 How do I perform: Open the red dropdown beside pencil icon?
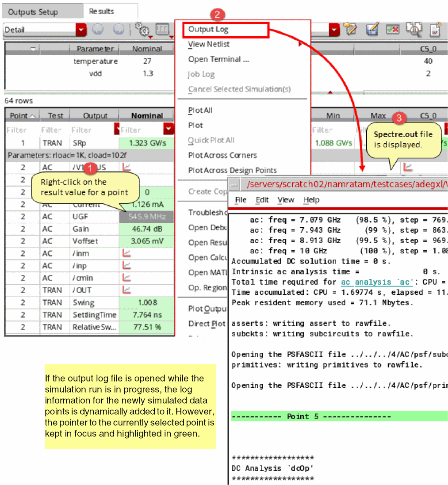coord(334,30)
